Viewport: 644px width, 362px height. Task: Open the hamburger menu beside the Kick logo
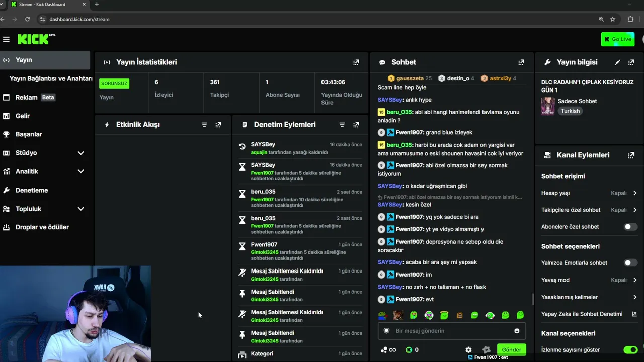[6, 39]
